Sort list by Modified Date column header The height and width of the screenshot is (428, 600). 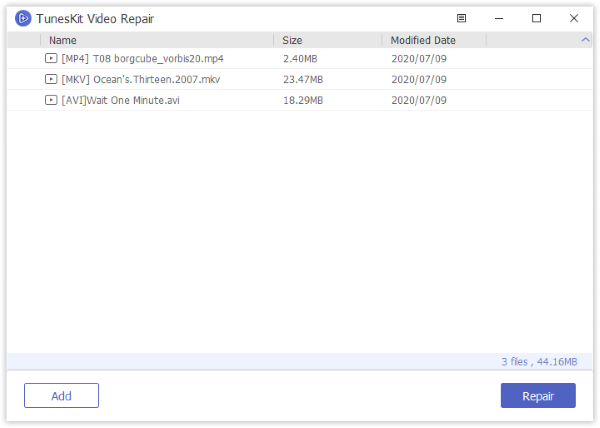click(423, 40)
